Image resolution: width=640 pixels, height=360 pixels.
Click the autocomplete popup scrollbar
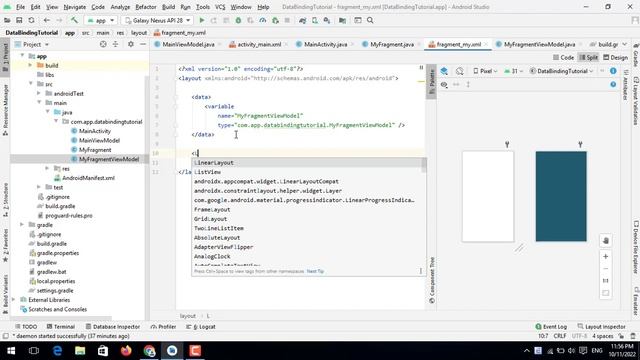(x=424, y=165)
